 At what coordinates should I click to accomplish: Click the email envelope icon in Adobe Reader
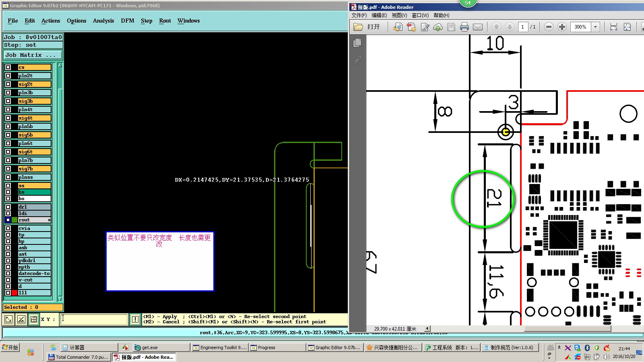[x=478, y=27]
